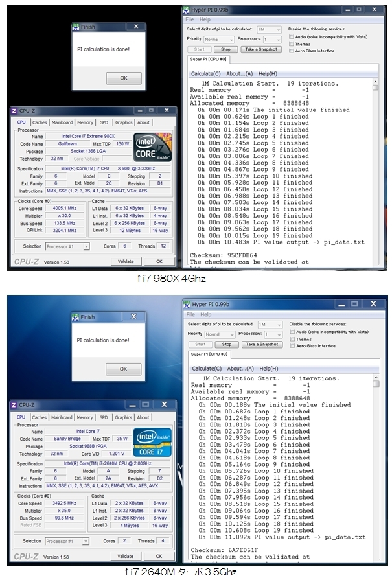Maximize the Hyper PI window with checksum 6A7ED61F
This screenshot has width=392, height=580.
pos(354,304)
